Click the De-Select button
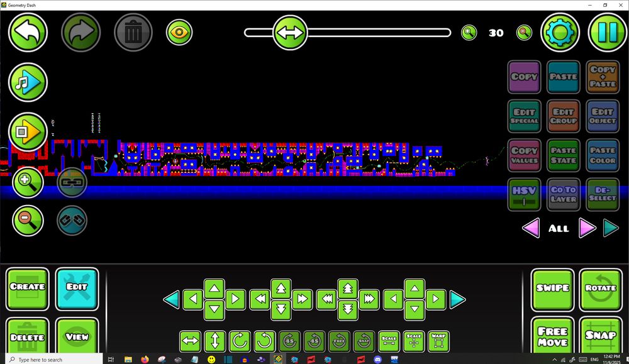Viewport: 629px width, 364px height. (603, 195)
